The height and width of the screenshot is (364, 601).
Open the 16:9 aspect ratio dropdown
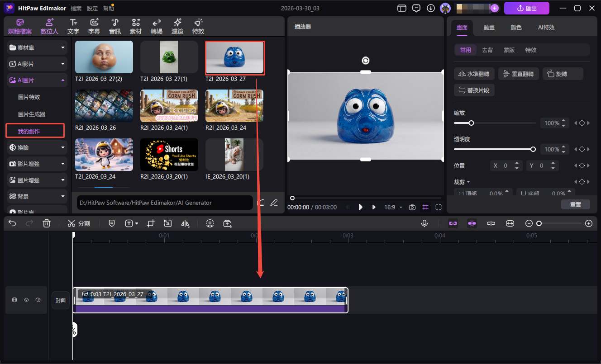(x=393, y=207)
